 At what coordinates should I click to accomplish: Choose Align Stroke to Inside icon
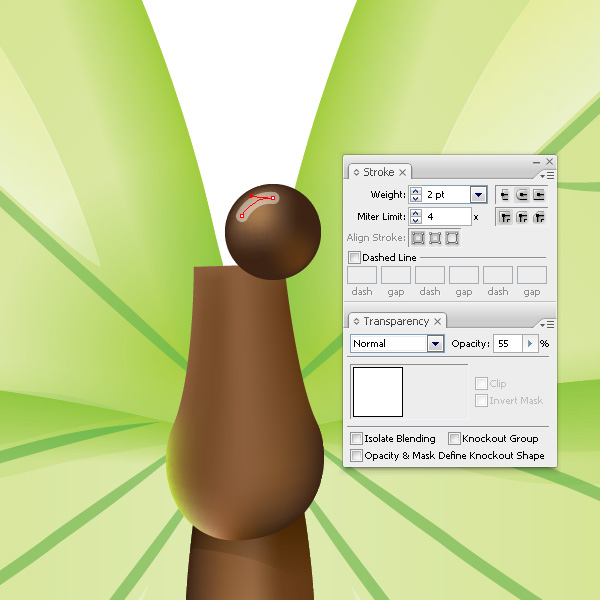(435, 238)
